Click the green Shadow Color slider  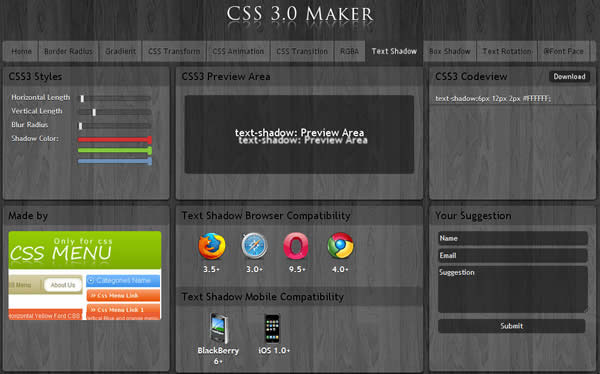click(x=115, y=150)
